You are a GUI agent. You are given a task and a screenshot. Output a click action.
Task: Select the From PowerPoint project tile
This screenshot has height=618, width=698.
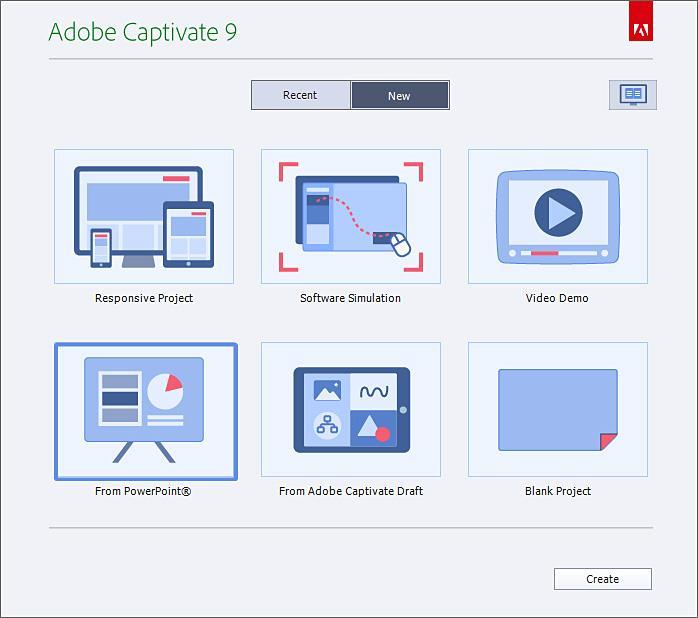146,411
